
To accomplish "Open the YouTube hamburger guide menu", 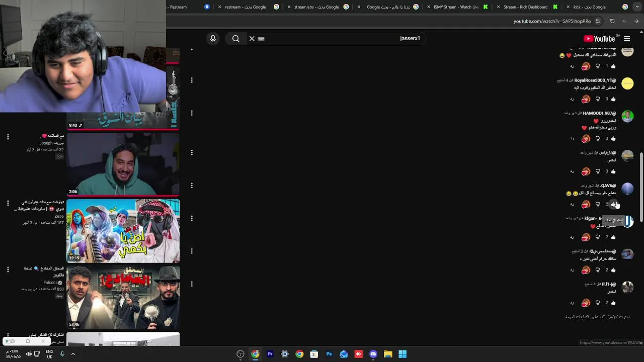I will (x=627, y=39).
